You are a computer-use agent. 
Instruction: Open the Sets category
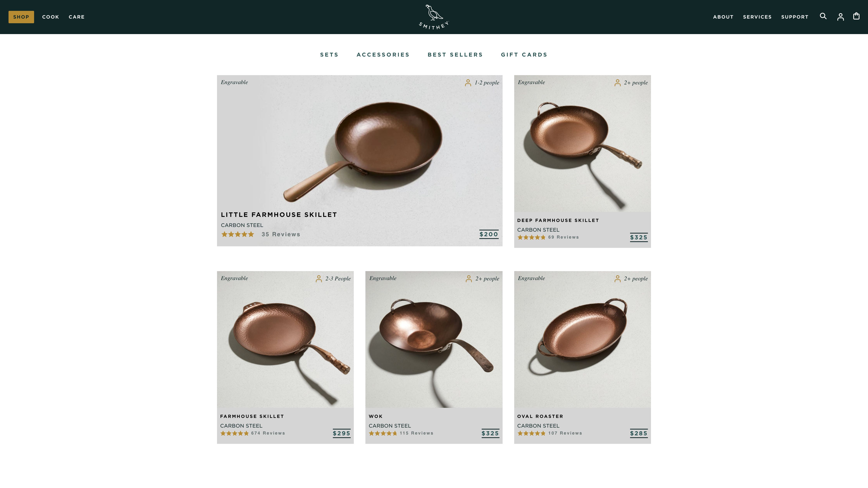(329, 55)
